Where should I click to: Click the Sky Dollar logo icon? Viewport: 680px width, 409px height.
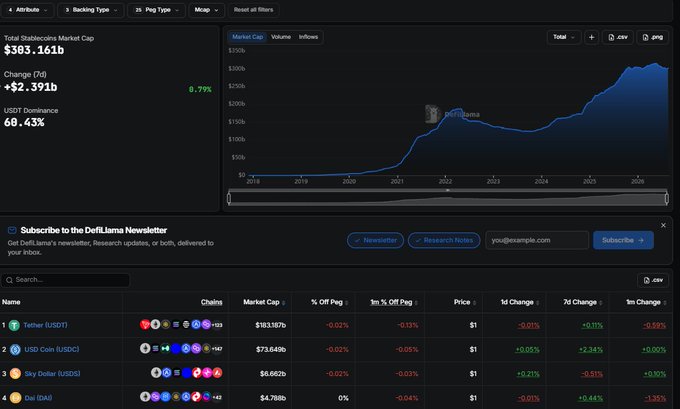(15, 373)
